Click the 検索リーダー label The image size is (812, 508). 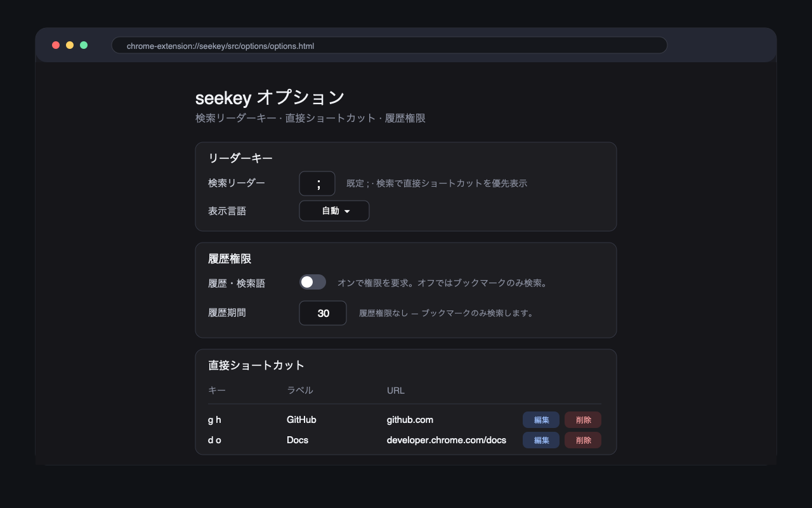[237, 183]
